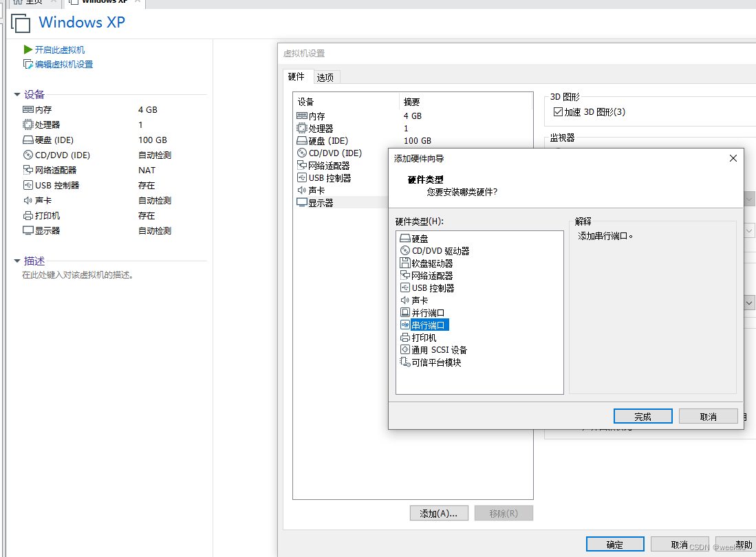Click 确定 in the VM settings dialog
Screen dimensions: 756x557
tap(615, 544)
